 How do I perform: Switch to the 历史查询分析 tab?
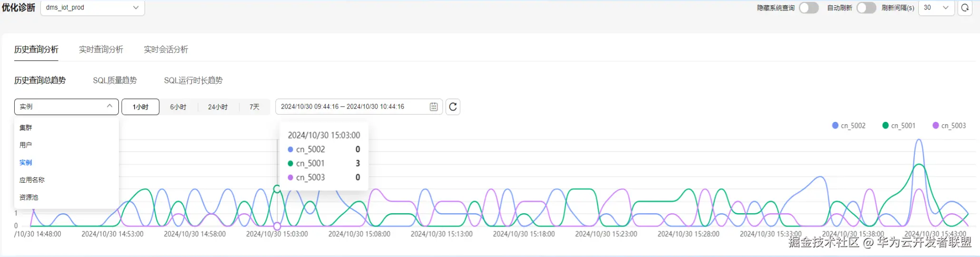coord(36,49)
